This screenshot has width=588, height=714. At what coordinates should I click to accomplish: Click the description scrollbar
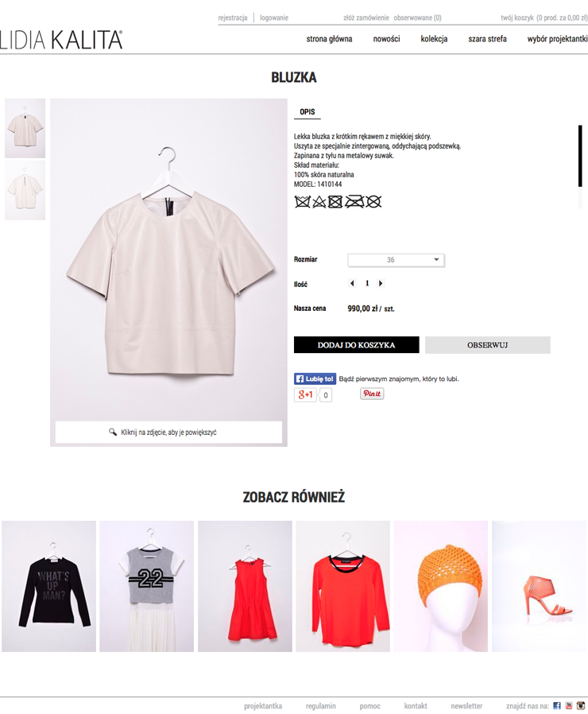[580, 156]
